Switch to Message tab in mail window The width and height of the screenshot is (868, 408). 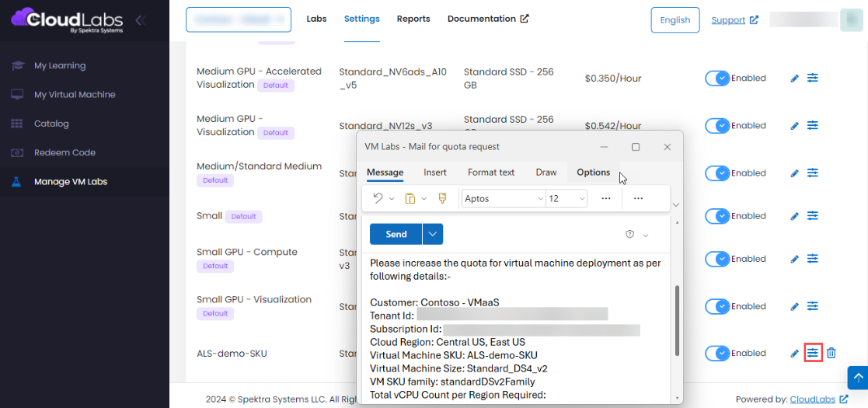[x=385, y=173]
